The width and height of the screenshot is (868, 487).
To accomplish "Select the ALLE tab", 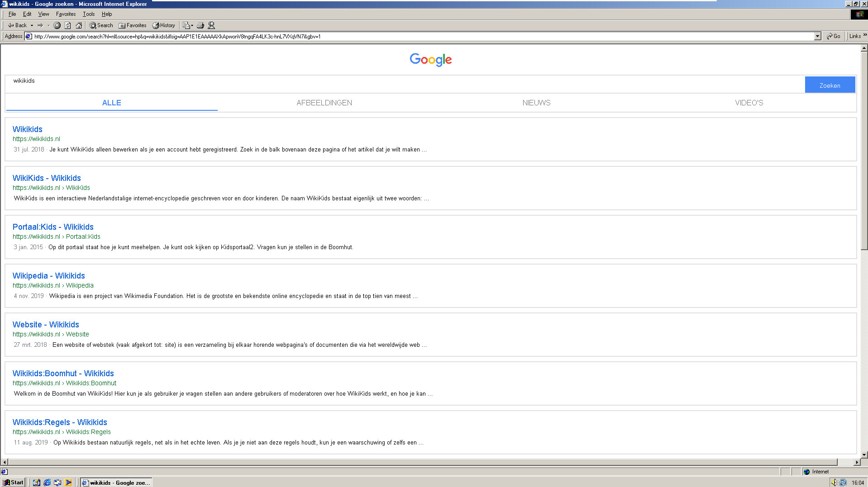I will click(112, 103).
